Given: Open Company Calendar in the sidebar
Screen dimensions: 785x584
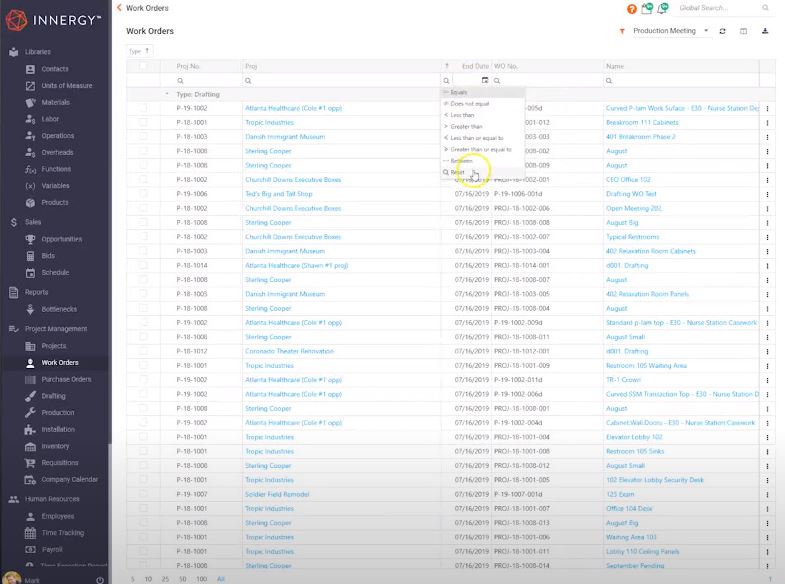Looking at the screenshot, I should (x=70, y=479).
